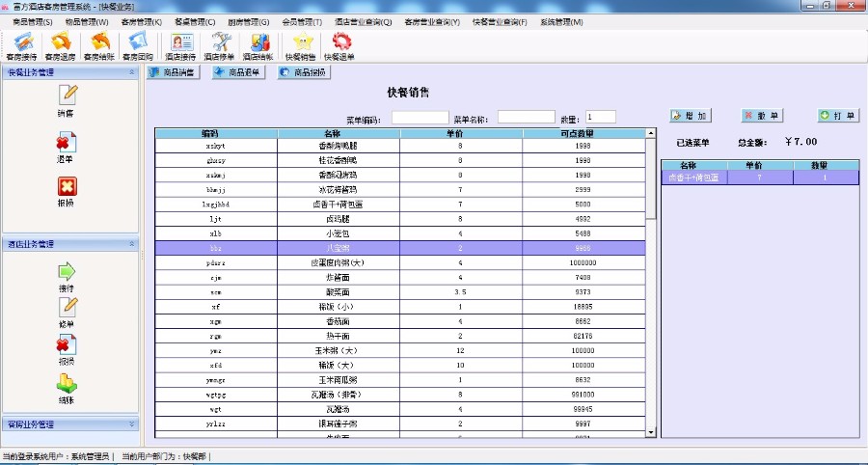Screen dimensions: 868x465
Task: Open the 酒店接待 toolbar icon
Action: click(x=180, y=46)
